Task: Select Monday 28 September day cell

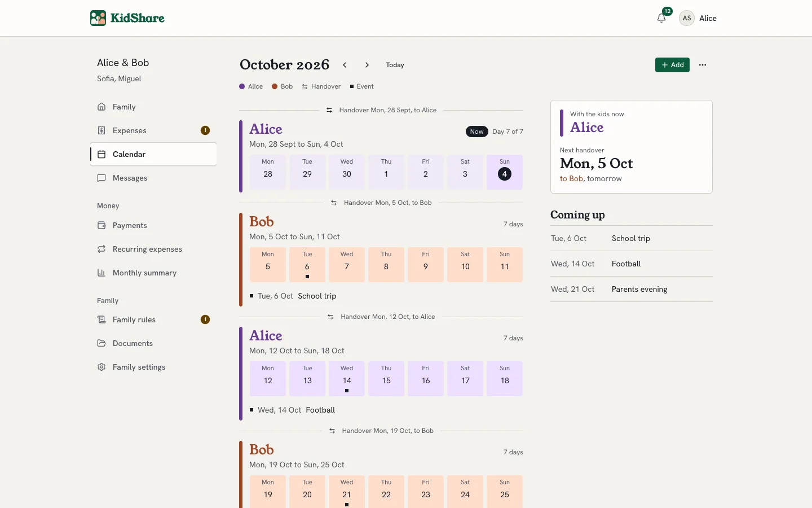Action: click(x=268, y=172)
